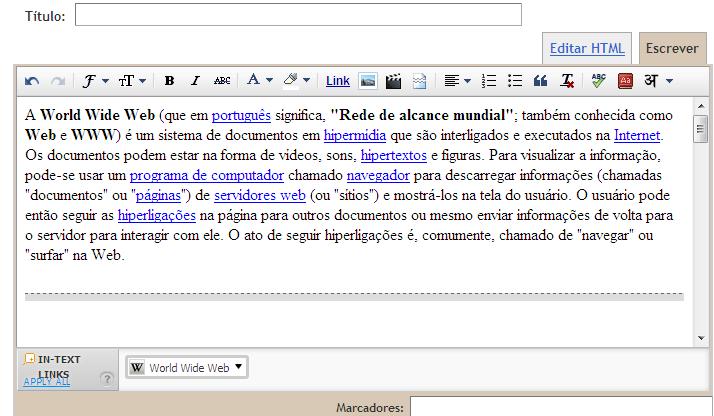Select the text highlight color tool
714x416 pixels.
coord(291,81)
